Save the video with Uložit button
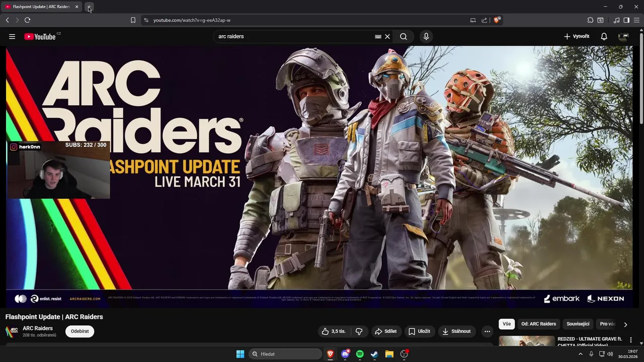The width and height of the screenshot is (644, 362). (419, 331)
